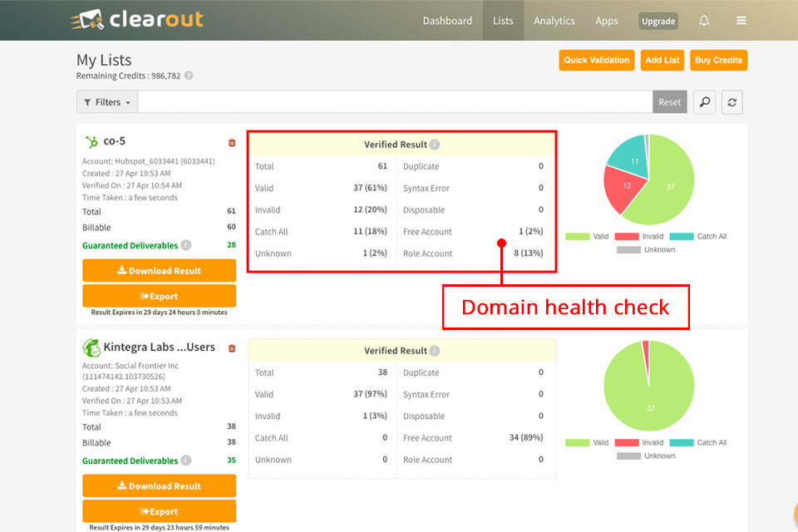Click the Add List button
Screen dimensions: 798x532
663,60
